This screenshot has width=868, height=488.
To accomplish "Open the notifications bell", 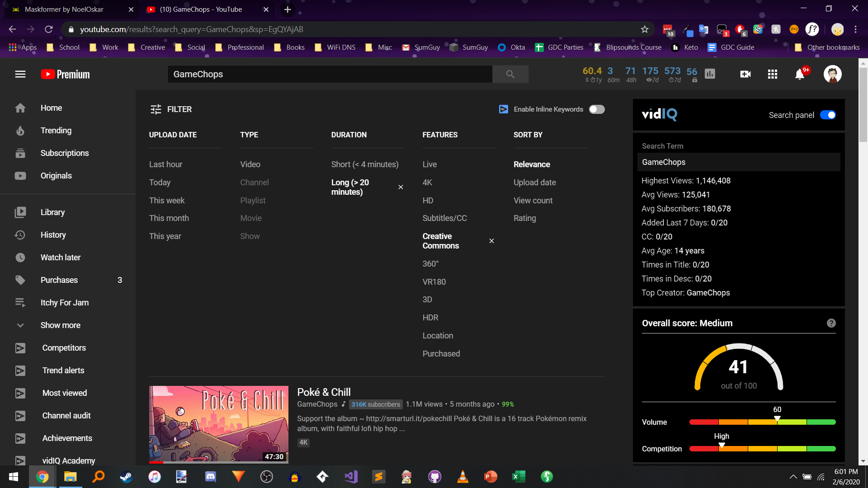I will [x=800, y=74].
